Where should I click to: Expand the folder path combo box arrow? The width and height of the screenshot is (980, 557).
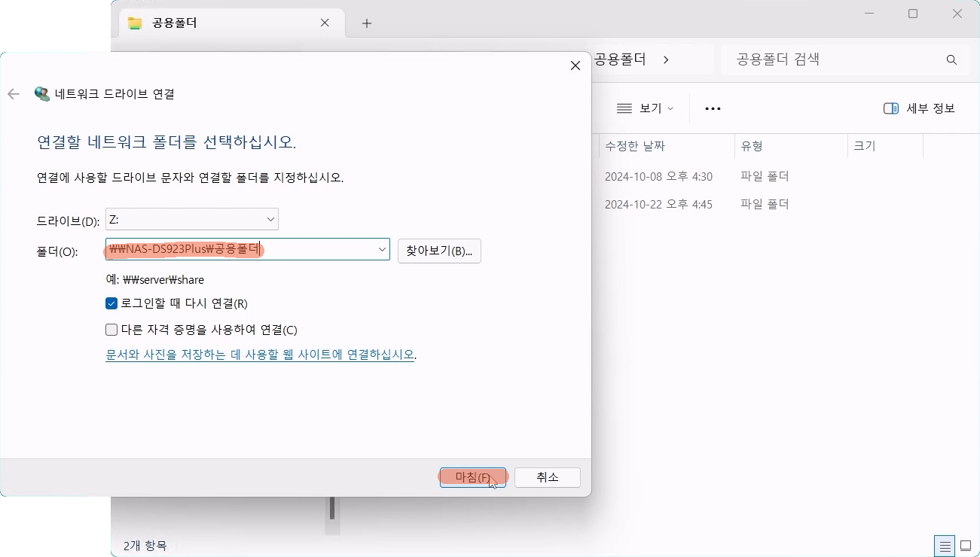coord(382,250)
